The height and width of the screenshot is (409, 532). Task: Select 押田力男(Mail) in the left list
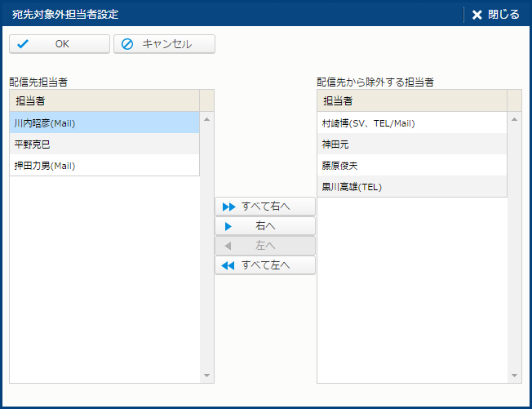tap(104, 166)
